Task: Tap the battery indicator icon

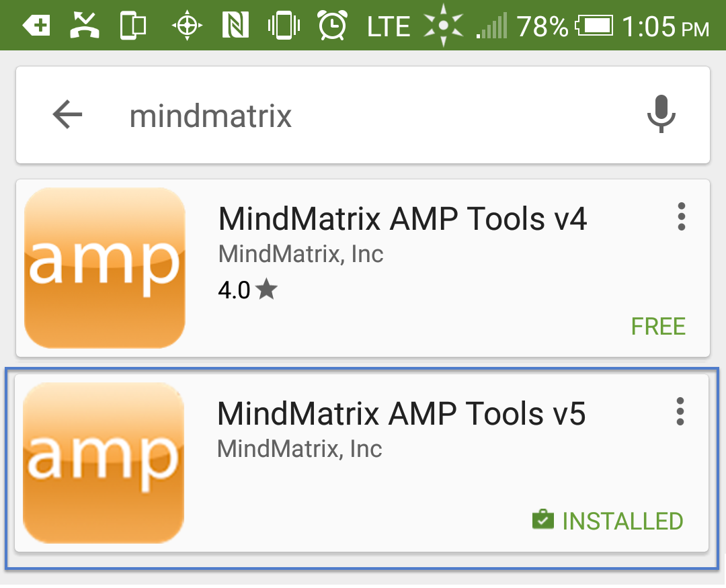Action: click(595, 26)
